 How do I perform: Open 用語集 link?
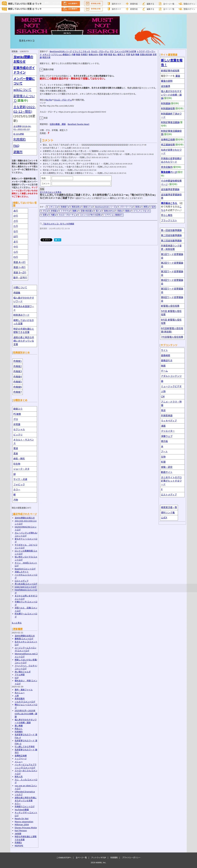click(x=17, y=293)
